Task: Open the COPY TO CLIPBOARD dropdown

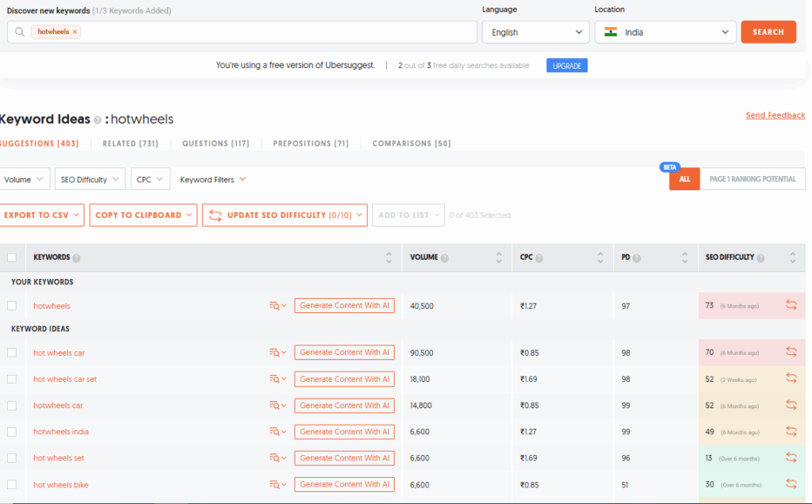Action: pyautogui.click(x=144, y=215)
